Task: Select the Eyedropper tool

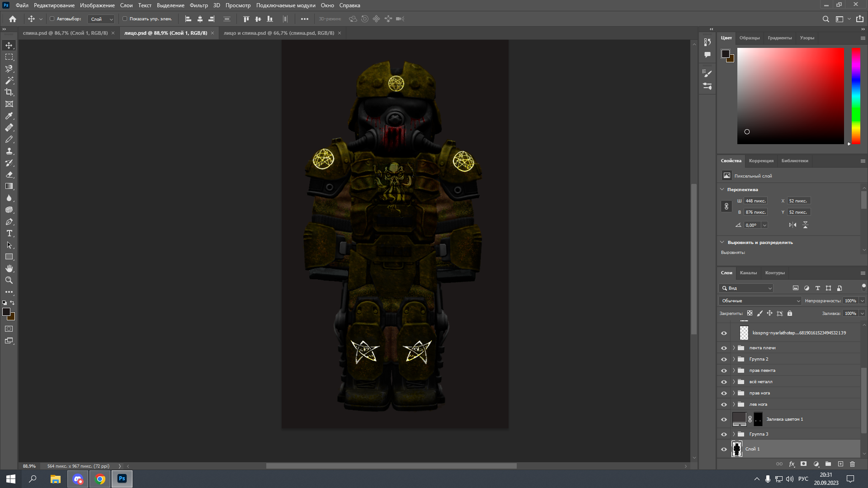Action: pos(9,116)
